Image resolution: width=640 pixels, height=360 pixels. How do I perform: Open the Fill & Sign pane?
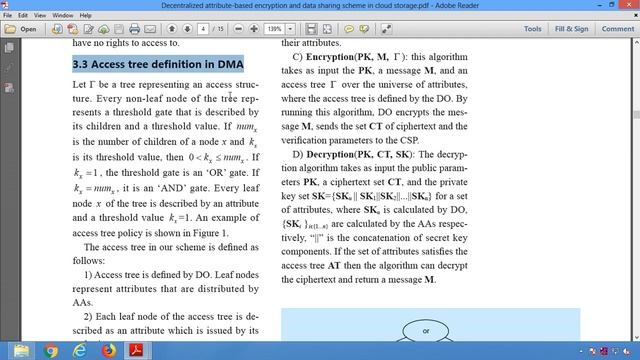pos(571,29)
